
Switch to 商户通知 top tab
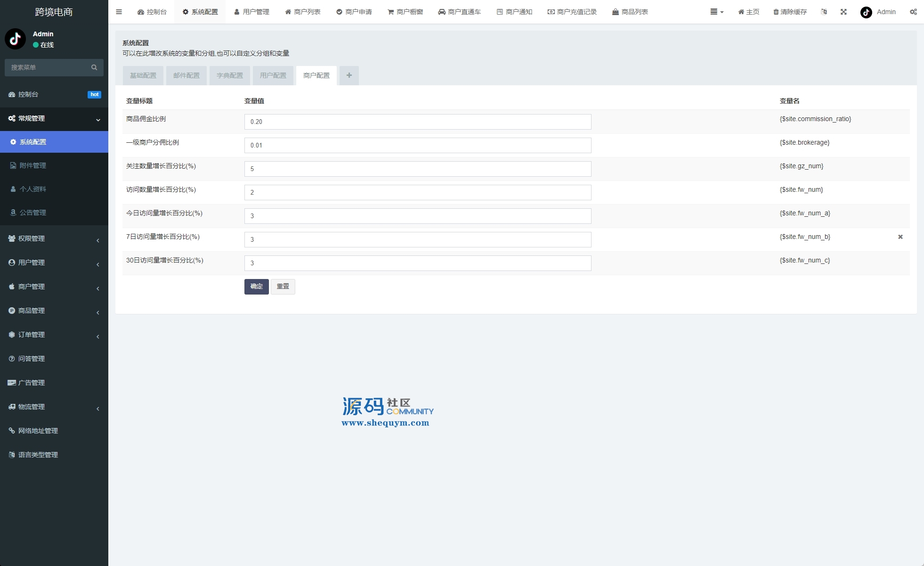(515, 12)
